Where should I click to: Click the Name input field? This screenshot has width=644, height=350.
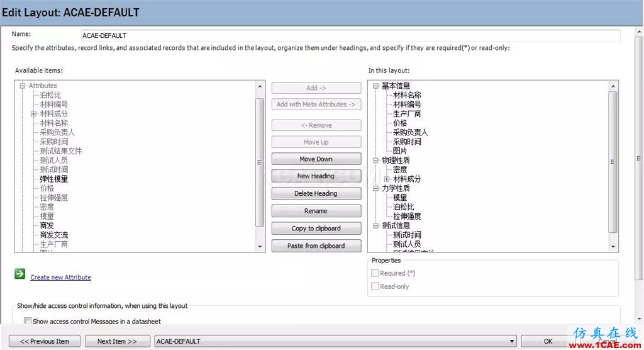tap(350, 36)
